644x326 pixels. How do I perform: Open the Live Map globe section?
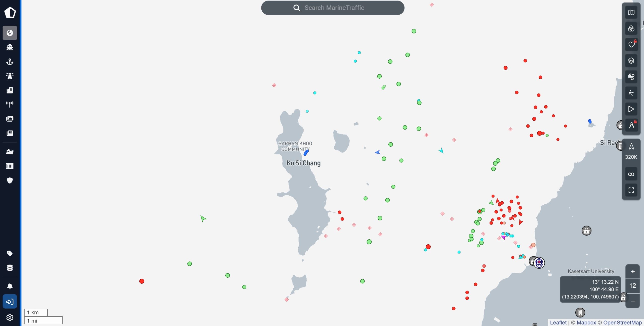coord(10,33)
